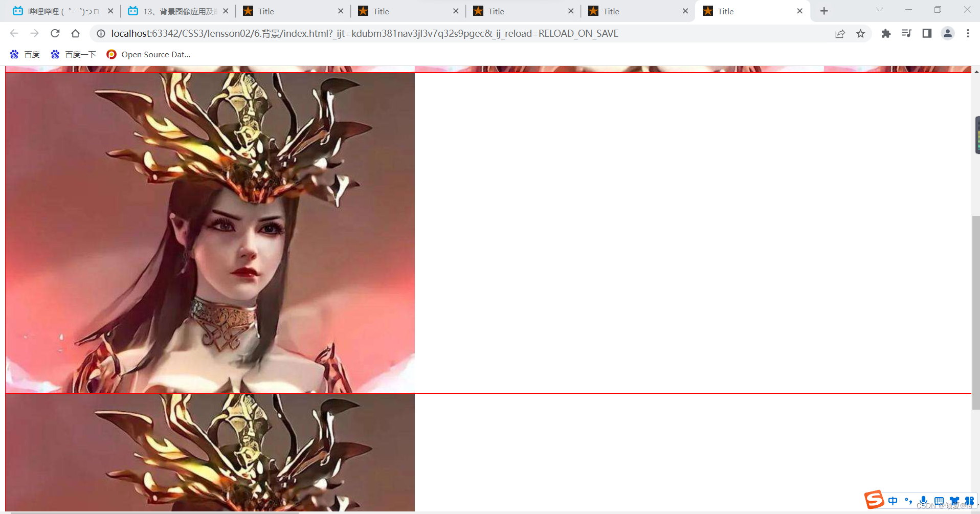Open the IME skin shirt icon
The height and width of the screenshot is (514, 980).
point(954,501)
